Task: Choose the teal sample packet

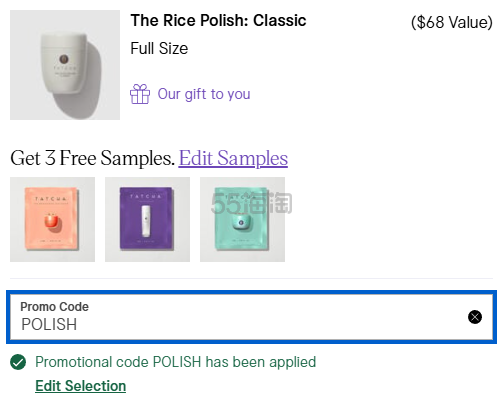Action: pos(242,219)
